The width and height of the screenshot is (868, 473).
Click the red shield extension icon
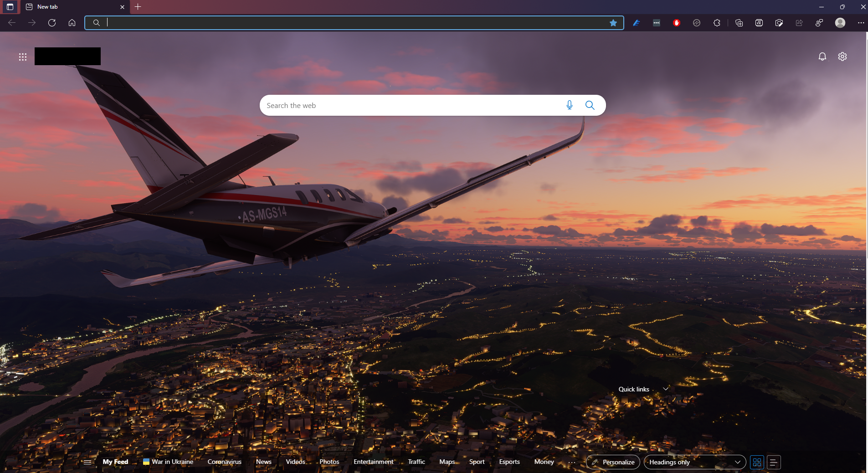point(677,23)
